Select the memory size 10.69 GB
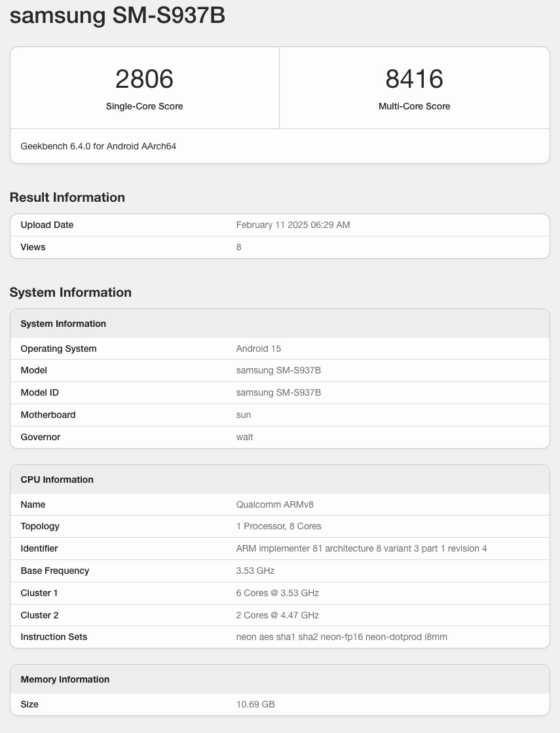This screenshot has width=560, height=733. (x=255, y=704)
